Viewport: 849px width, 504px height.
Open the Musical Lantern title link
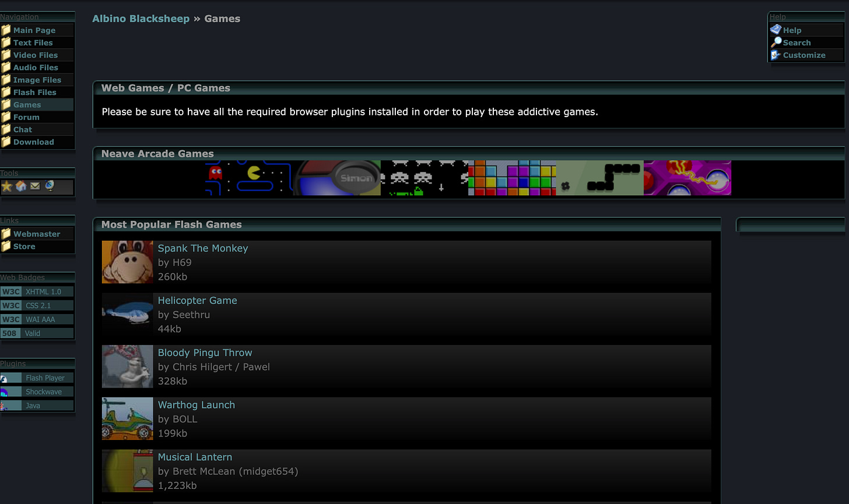195,457
